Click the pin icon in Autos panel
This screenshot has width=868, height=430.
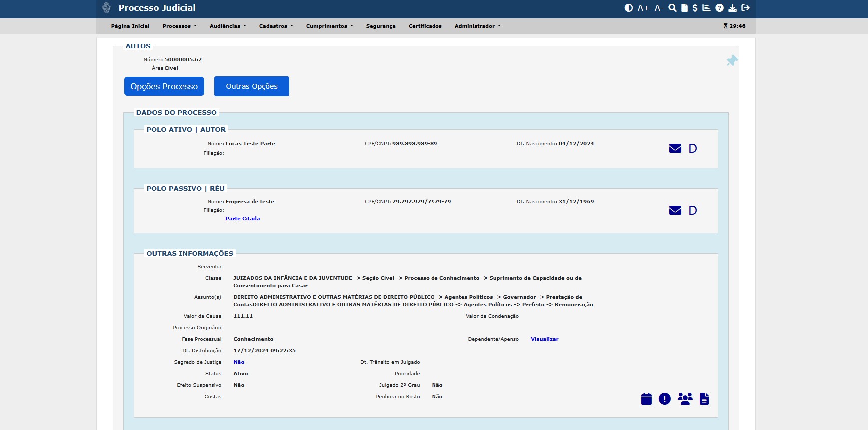[x=732, y=60]
